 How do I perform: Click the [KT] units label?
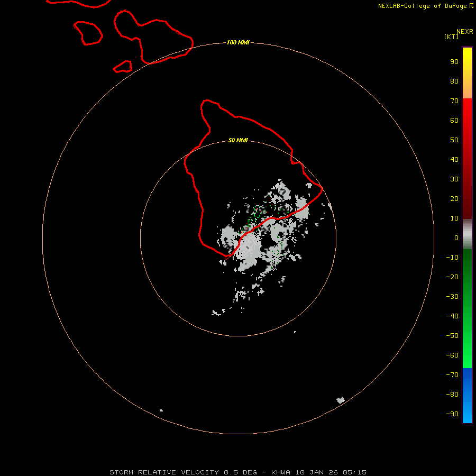pos(451,36)
